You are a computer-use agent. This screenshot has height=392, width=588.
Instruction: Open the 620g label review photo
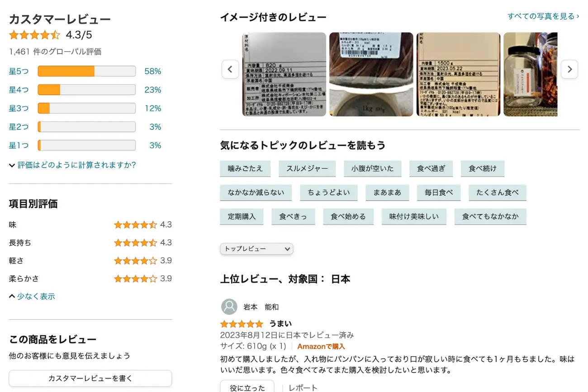(284, 74)
